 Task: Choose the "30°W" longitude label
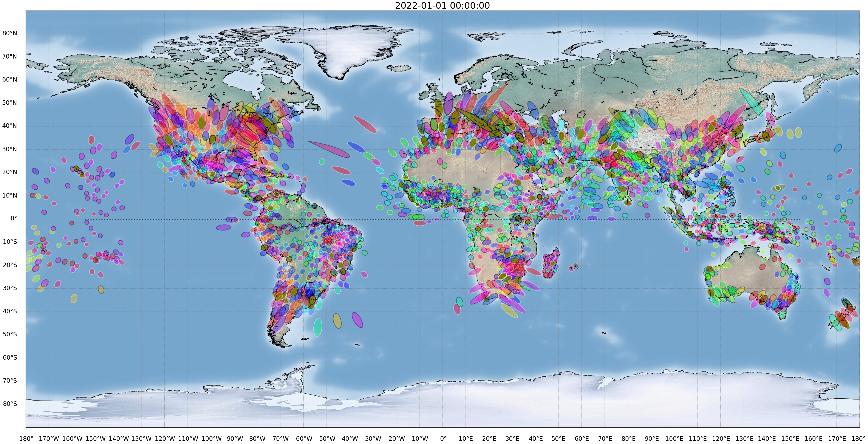pos(373,439)
